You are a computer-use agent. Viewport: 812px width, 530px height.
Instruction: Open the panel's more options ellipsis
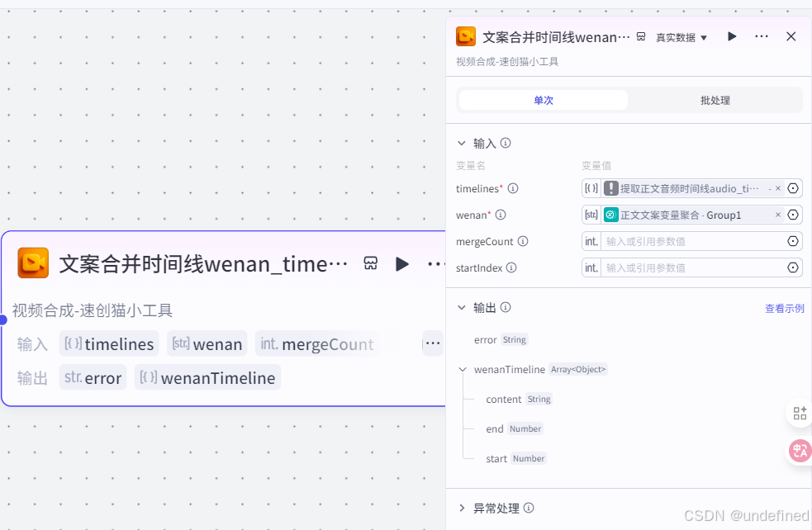[x=762, y=36]
